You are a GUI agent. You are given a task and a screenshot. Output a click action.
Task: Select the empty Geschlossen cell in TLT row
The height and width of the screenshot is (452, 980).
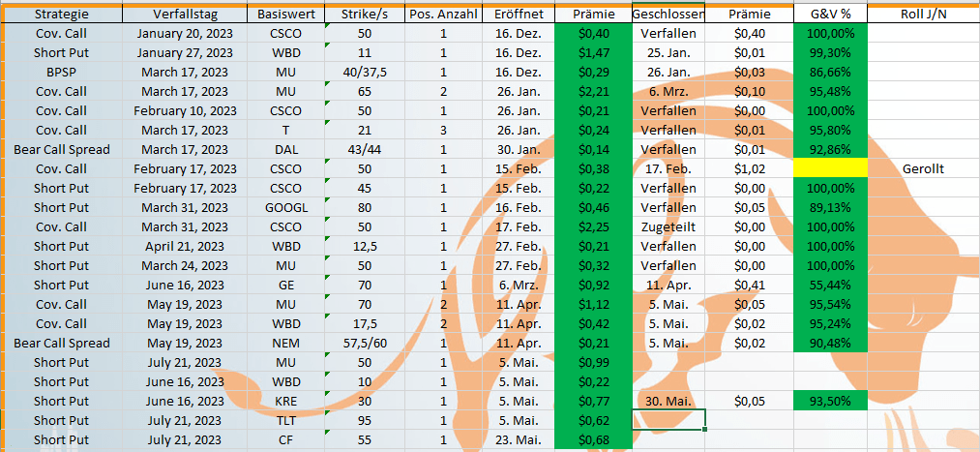(668, 418)
